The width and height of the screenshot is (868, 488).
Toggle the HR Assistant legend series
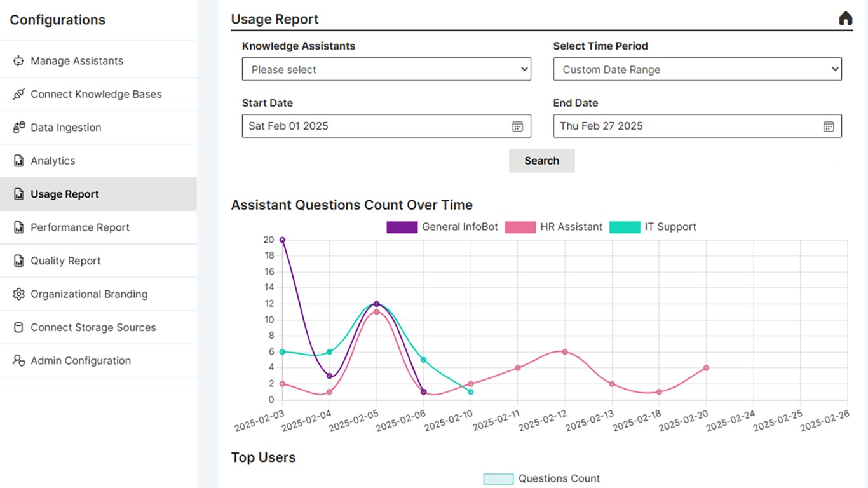553,227
